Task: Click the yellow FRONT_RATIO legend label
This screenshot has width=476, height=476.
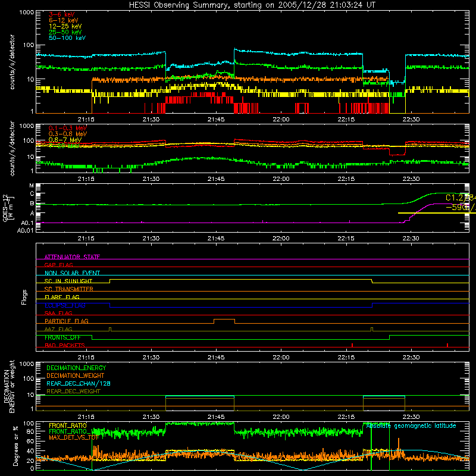Action: coord(68,425)
